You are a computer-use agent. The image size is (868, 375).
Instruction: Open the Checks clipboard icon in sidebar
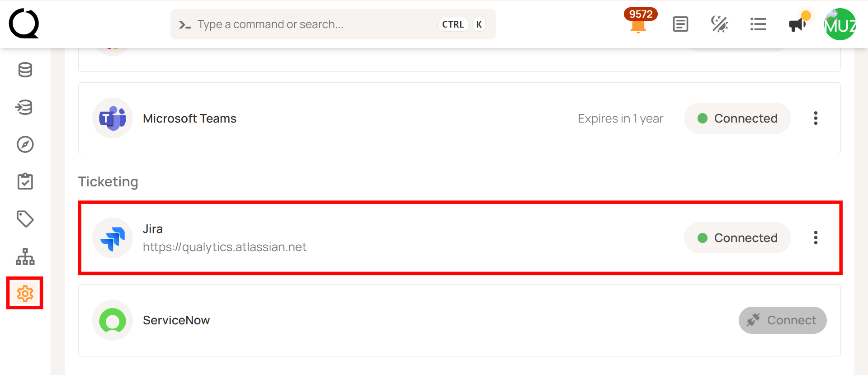(25, 181)
